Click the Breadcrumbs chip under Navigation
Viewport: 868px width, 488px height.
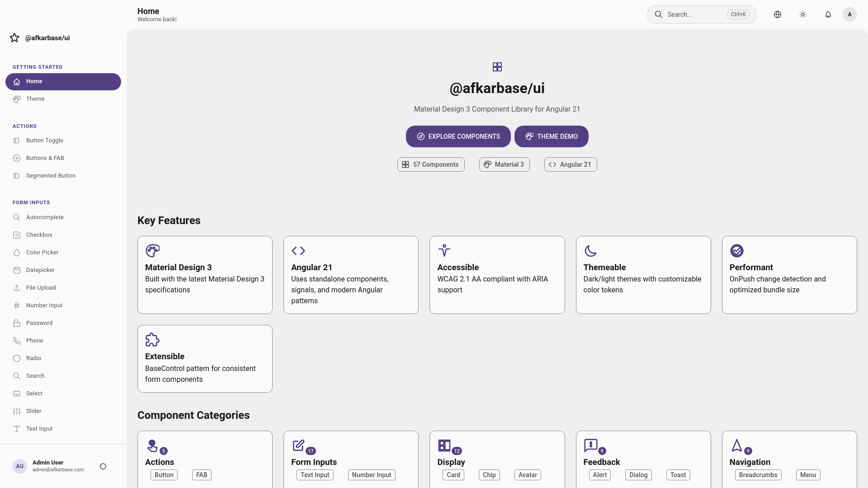758,475
